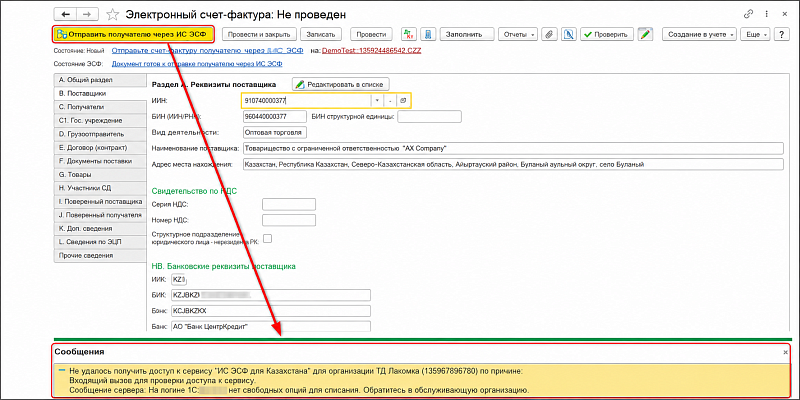Clear the ИИН field with dash button
This screenshot has height=400, width=800.
point(390,101)
